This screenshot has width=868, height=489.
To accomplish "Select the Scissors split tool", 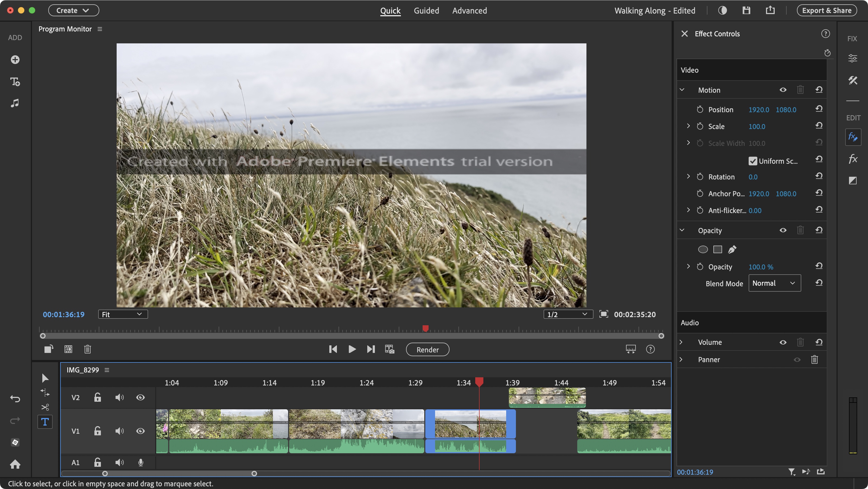I will pos(45,407).
